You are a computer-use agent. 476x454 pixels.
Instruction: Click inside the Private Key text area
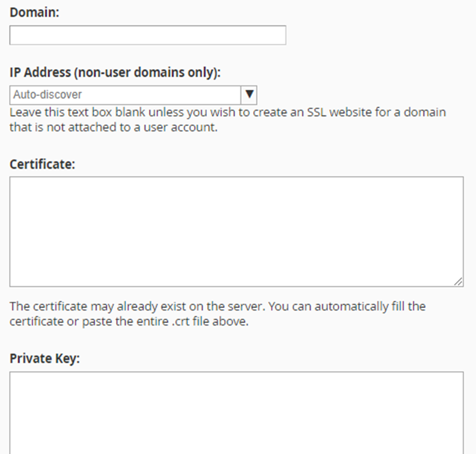click(x=236, y=413)
